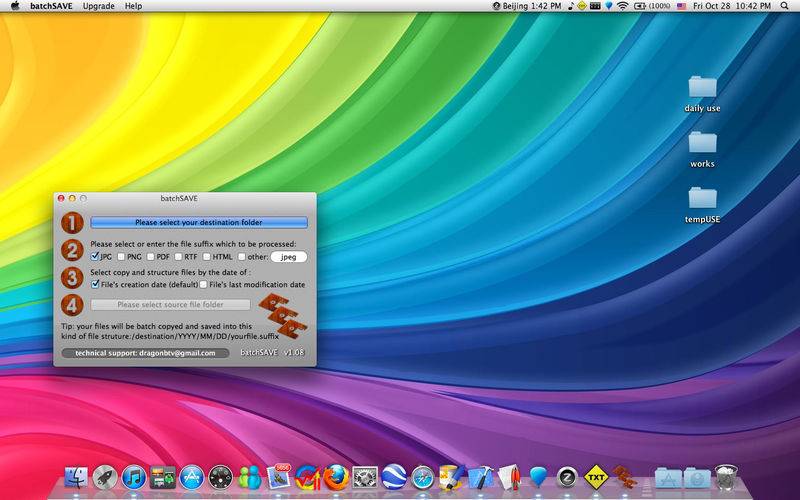Open the US flag input menu

tap(682, 6)
